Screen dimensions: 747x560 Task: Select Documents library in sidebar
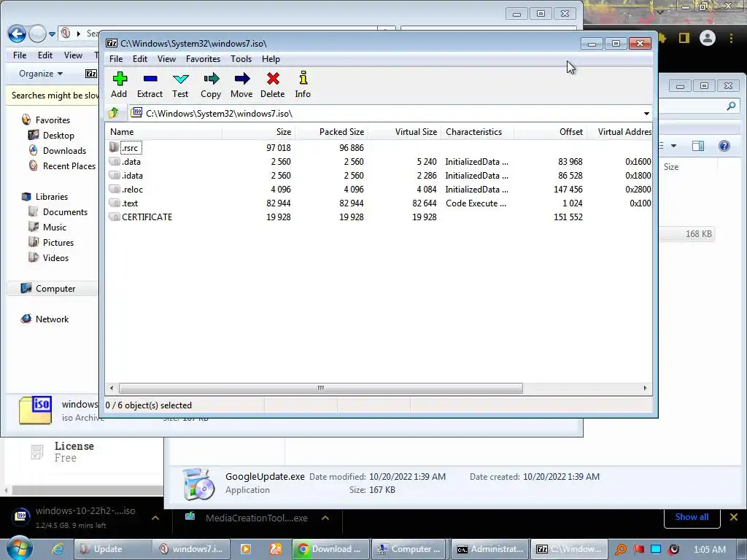tap(58, 212)
